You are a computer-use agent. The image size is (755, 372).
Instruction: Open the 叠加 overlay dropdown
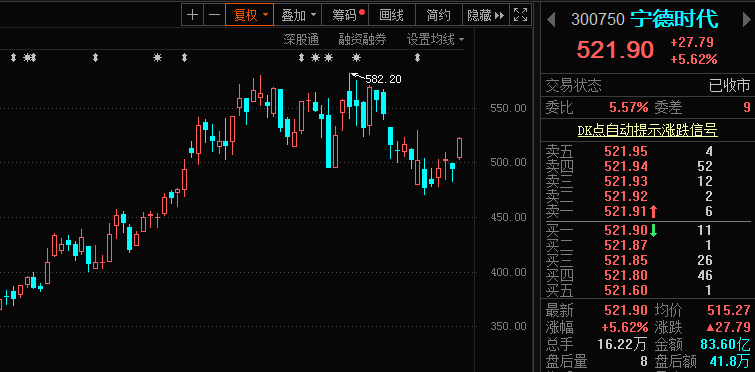click(x=298, y=15)
